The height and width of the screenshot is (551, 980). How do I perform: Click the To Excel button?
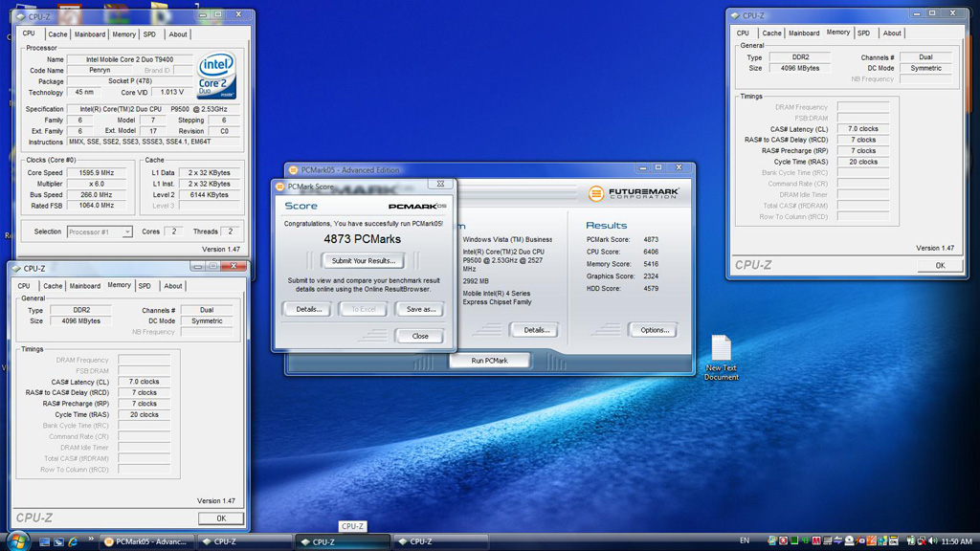pyautogui.click(x=363, y=309)
